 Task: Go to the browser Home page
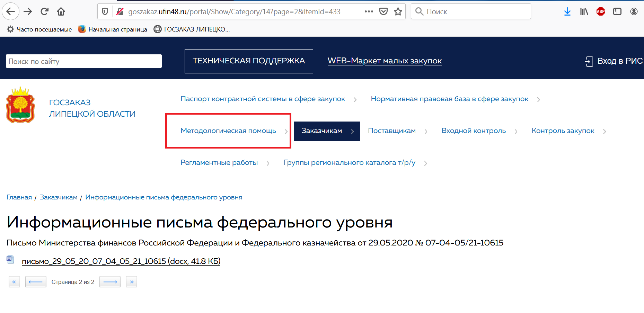[61, 11]
